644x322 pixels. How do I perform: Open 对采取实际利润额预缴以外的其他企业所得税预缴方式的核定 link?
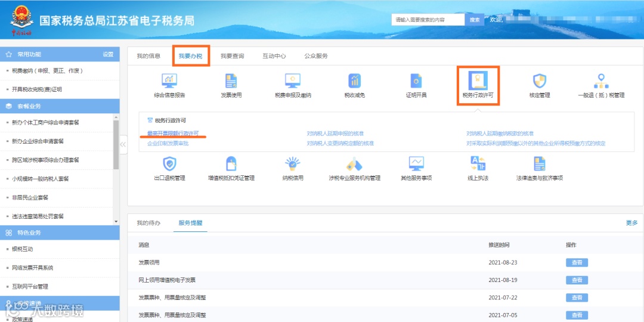536,143
